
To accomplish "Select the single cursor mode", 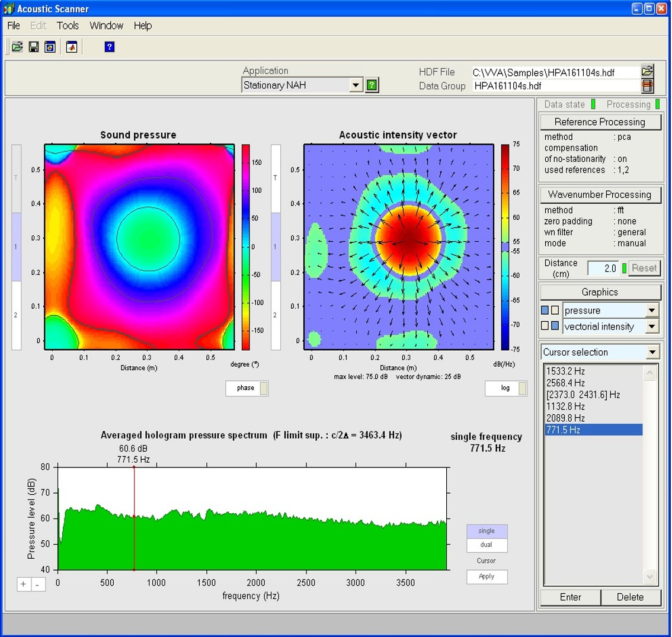I will [487, 531].
